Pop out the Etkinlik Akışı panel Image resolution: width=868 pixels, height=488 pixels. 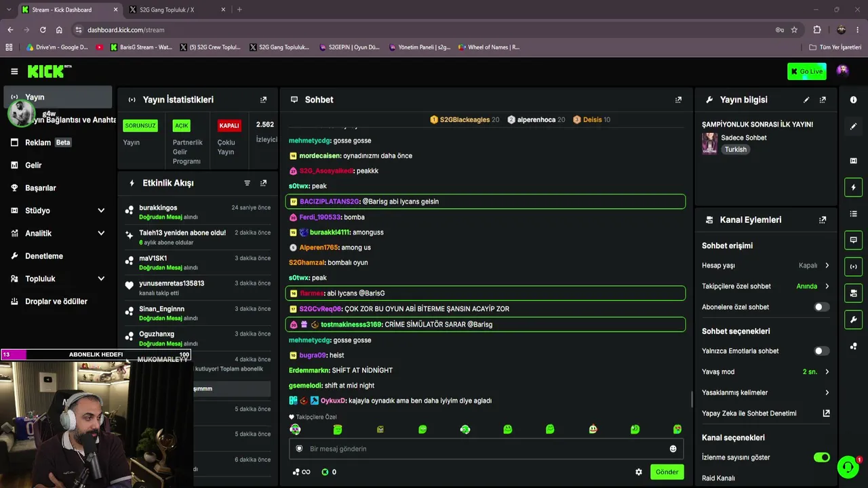(x=264, y=183)
